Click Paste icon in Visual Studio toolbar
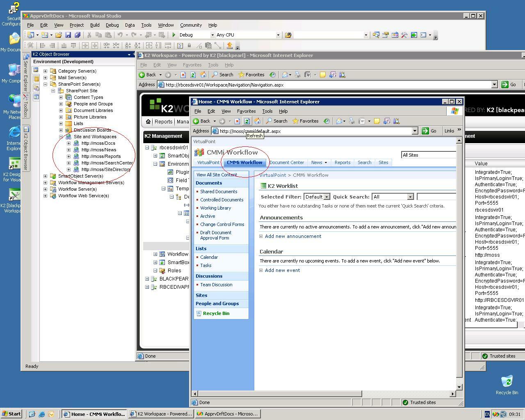This screenshot has height=420, width=525. coord(108,35)
